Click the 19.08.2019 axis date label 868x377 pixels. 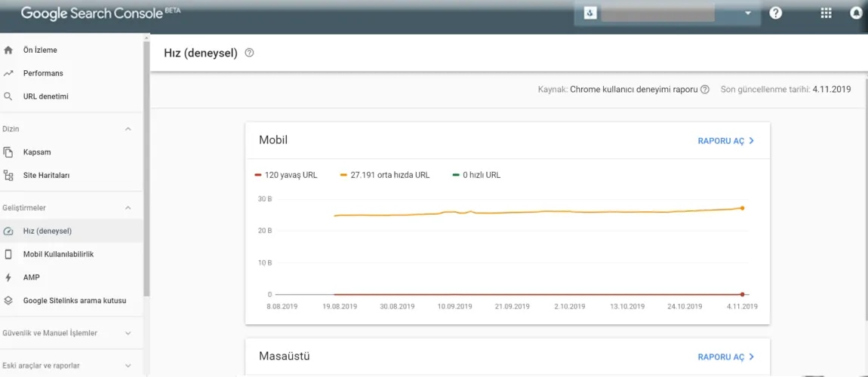click(x=340, y=306)
